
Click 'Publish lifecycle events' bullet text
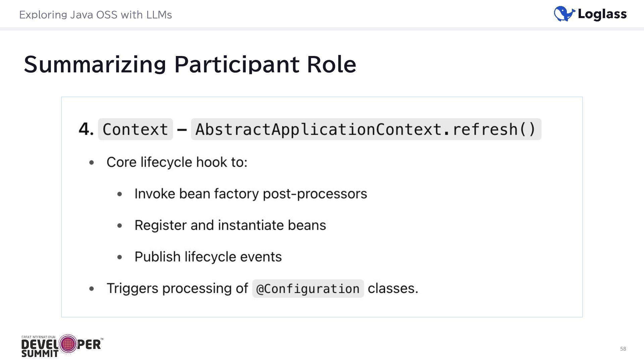[208, 257]
